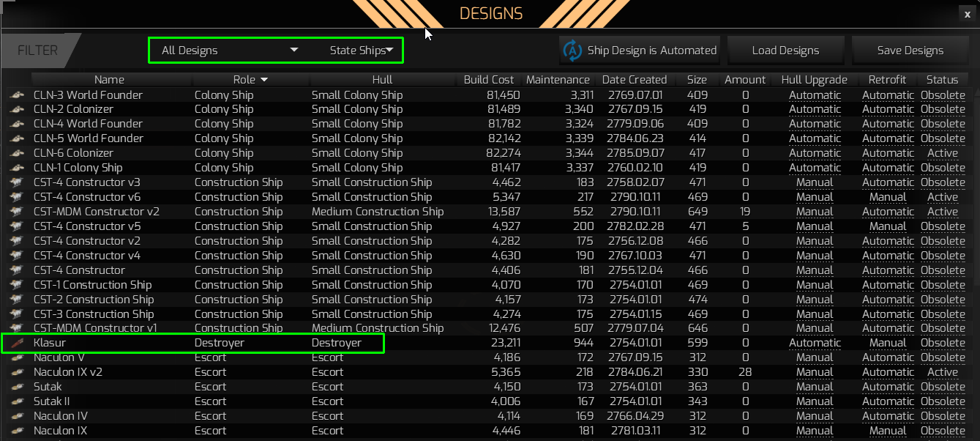Change Status Obsolete for Sutak

point(943,387)
